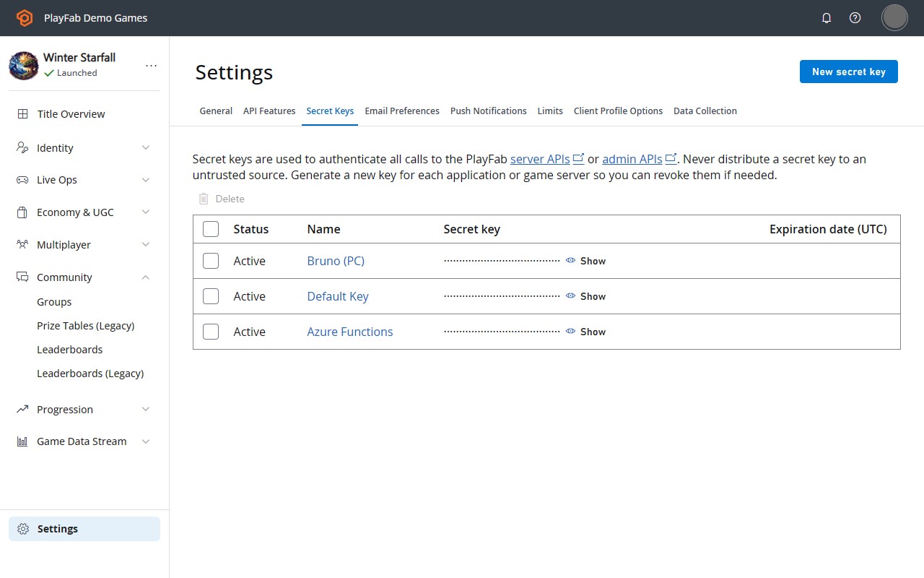
Task: Click the Live Ops gamepad icon
Action: 23,180
